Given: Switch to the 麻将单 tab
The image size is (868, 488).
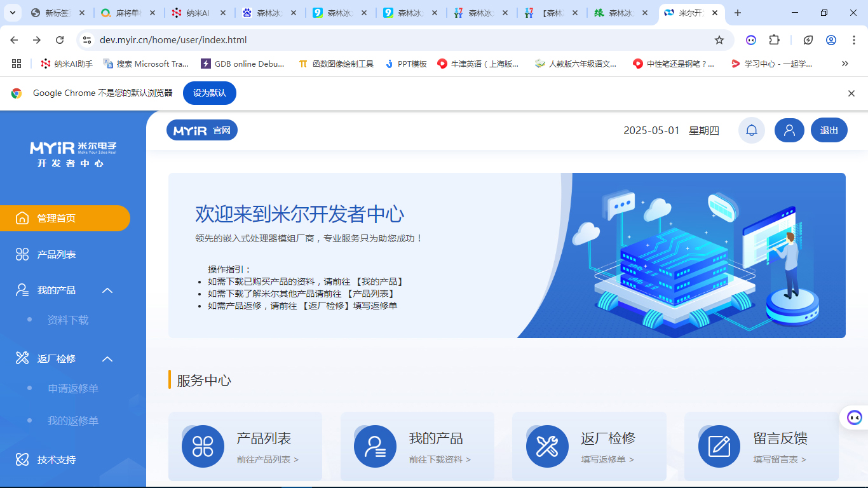Looking at the screenshot, I should 129,13.
